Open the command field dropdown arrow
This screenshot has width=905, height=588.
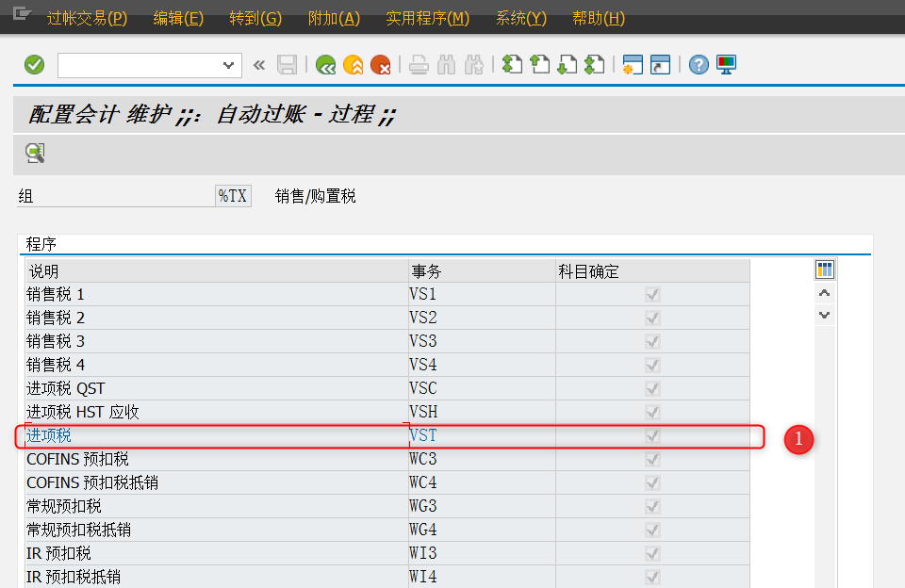click(228, 65)
